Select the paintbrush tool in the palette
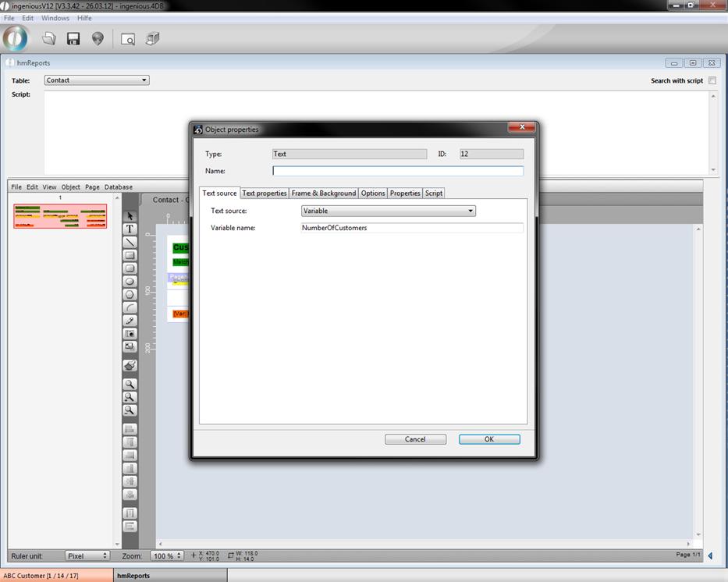 (130, 365)
